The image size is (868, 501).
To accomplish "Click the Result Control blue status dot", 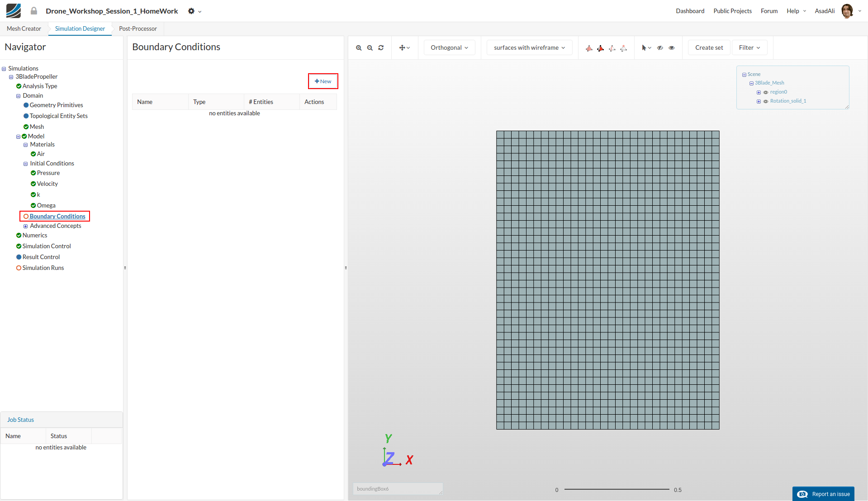I will (x=19, y=257).
